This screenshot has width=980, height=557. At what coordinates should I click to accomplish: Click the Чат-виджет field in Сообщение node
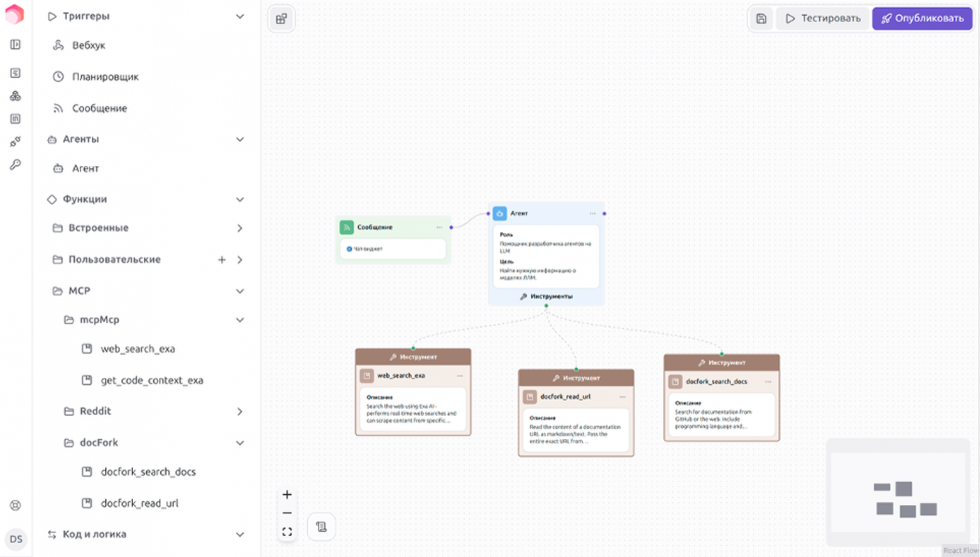(x=393, y=249)
